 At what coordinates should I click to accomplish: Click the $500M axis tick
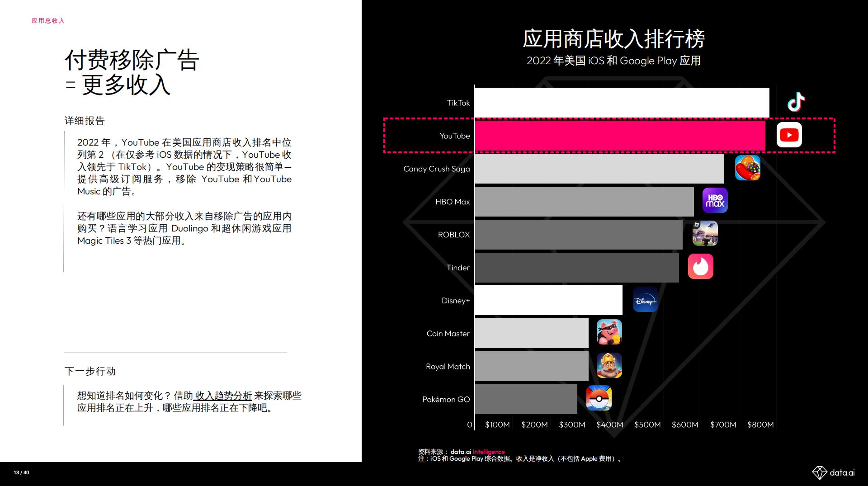click(647, 425)
